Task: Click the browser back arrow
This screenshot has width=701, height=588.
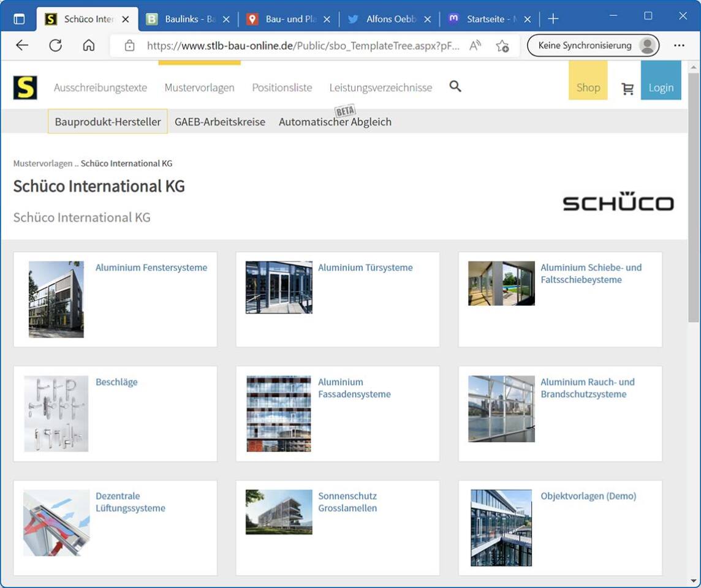Action: (x=22, y=45)
